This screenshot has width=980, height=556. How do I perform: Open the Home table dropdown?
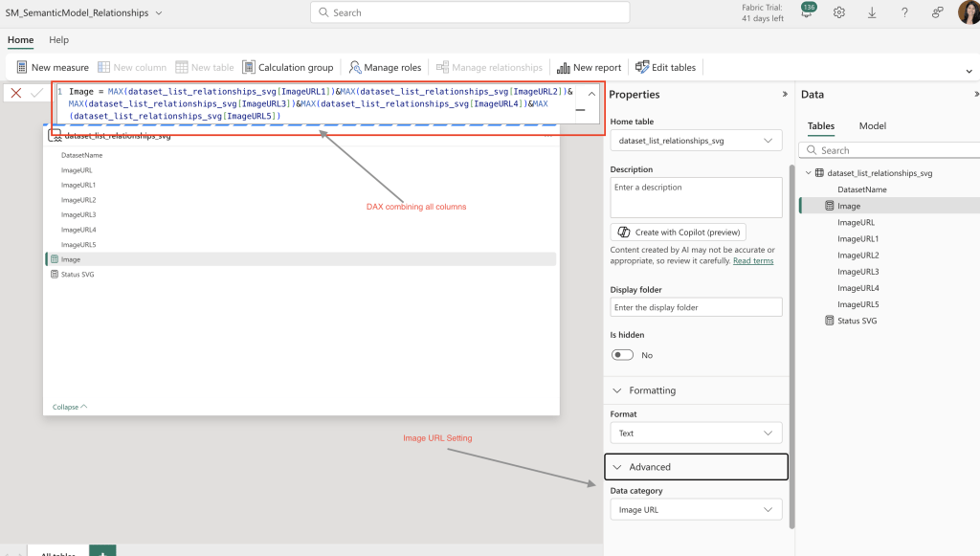click(x=697, y=141)
